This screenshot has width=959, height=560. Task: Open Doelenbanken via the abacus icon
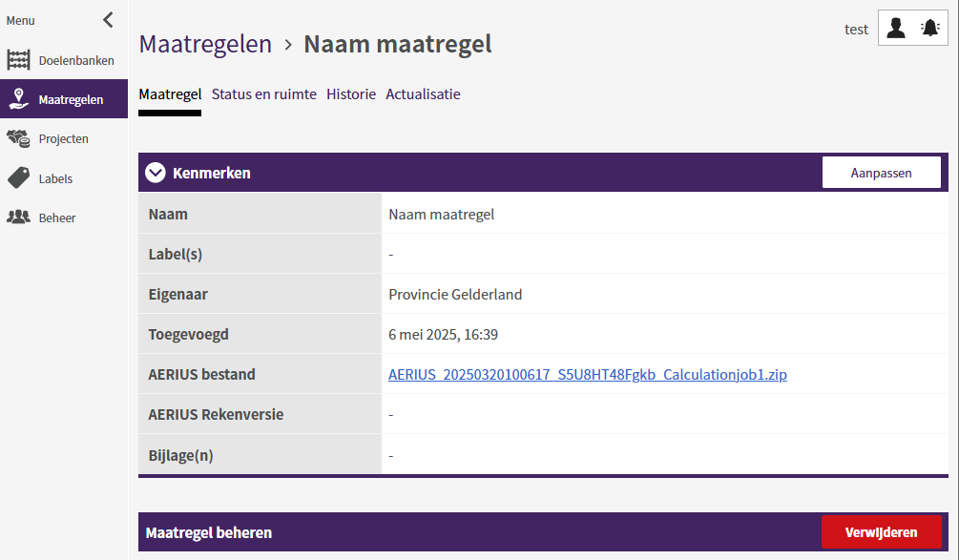pyautogui.click(x=18, y=59)
